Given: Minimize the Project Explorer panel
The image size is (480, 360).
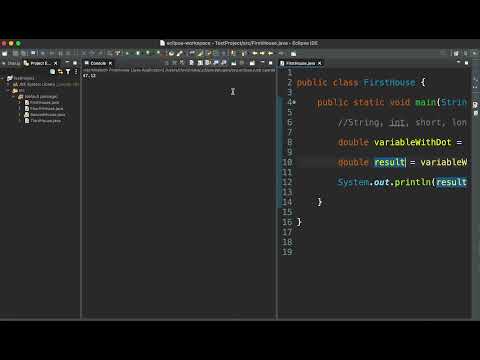Looking at the screenshot, I should (67, 62).
